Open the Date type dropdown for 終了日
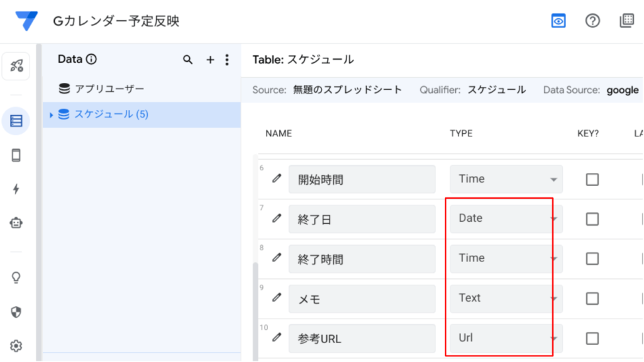The height and width of the screenshot is (362, 644). coord(506,219)
